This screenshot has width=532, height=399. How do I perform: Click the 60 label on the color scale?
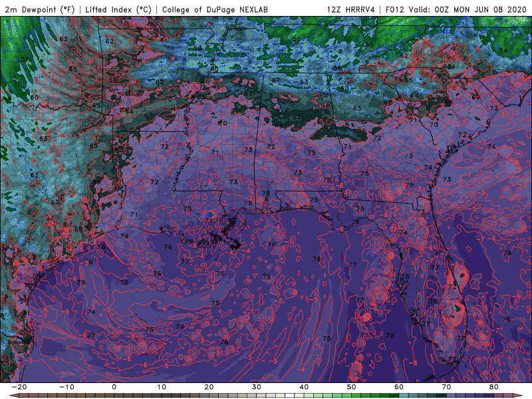click(x=399, y=387)
